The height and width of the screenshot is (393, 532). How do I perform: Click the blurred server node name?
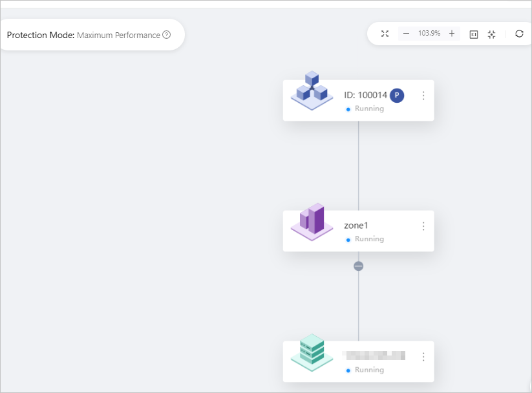point(374,356)
